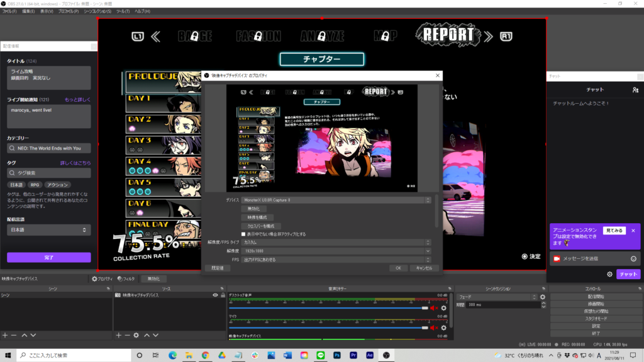Move scene down in the scenes list
The image size is (644, 362).
(x=33, y=336)
